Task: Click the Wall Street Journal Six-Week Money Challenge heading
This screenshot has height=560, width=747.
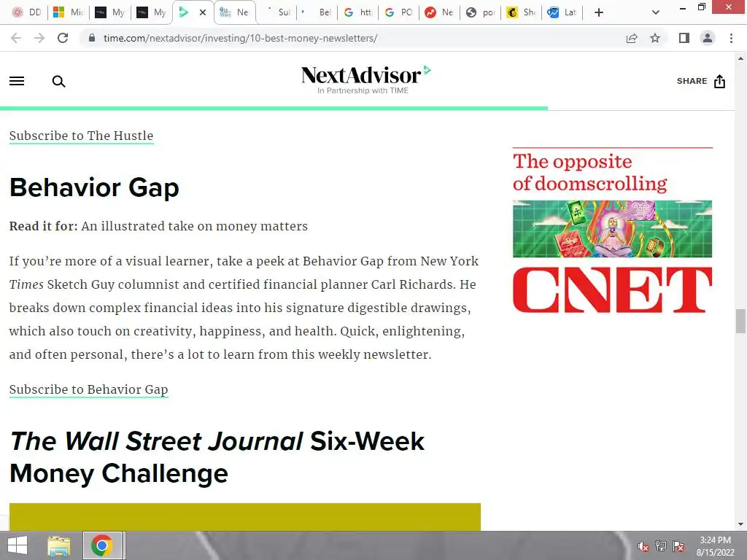Action: point(217,457)
